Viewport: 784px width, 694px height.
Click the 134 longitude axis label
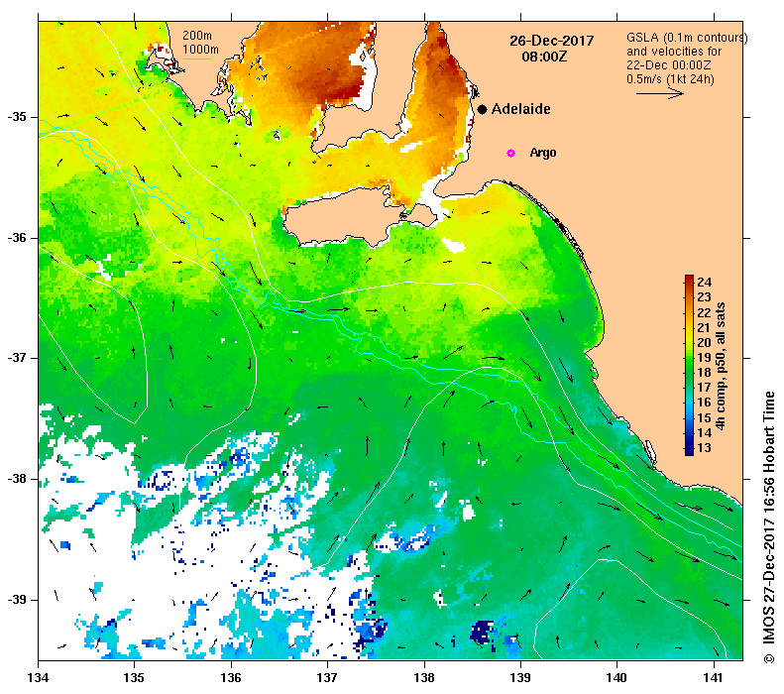click(x=38, y=678)
